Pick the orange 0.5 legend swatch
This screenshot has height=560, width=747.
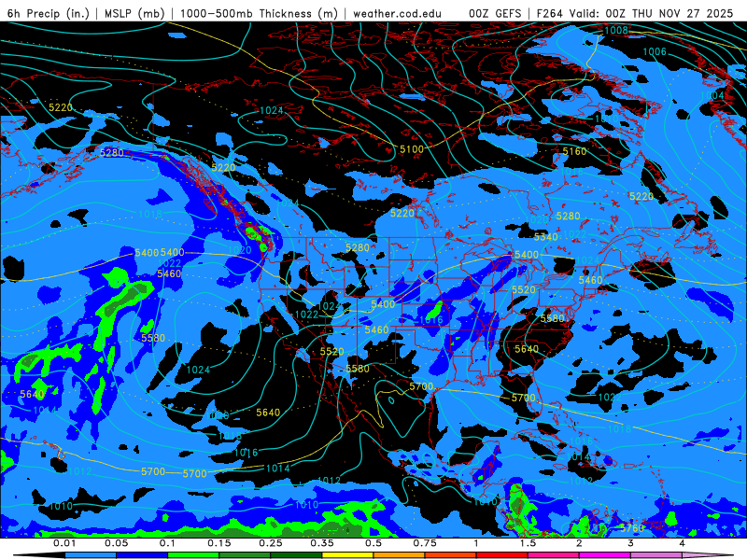click(400, 555)
